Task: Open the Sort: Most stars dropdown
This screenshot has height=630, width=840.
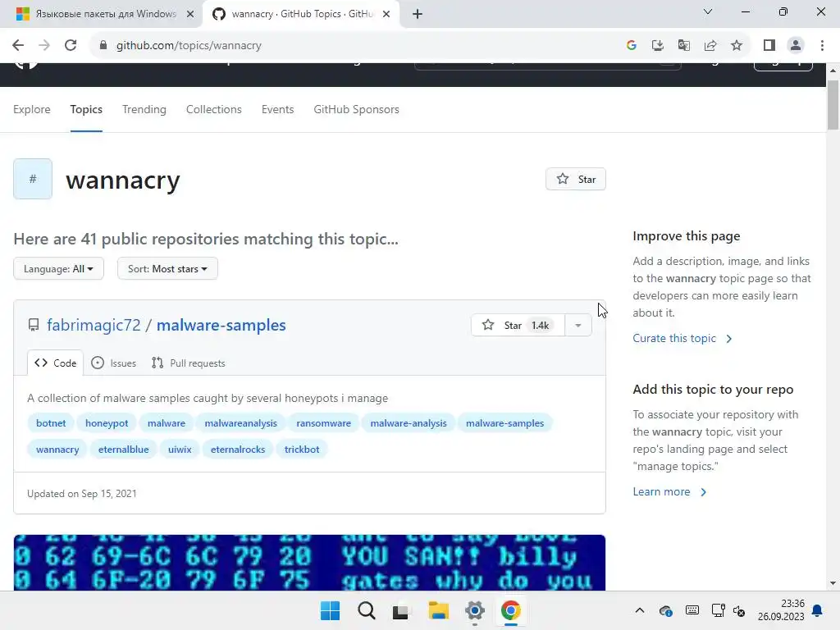Action: [x=167, y=268]
